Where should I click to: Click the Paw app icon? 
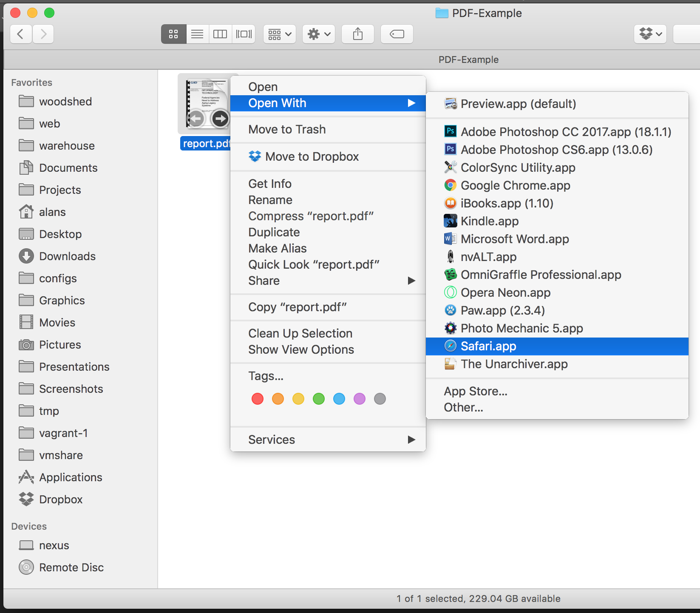coord(451,310)
